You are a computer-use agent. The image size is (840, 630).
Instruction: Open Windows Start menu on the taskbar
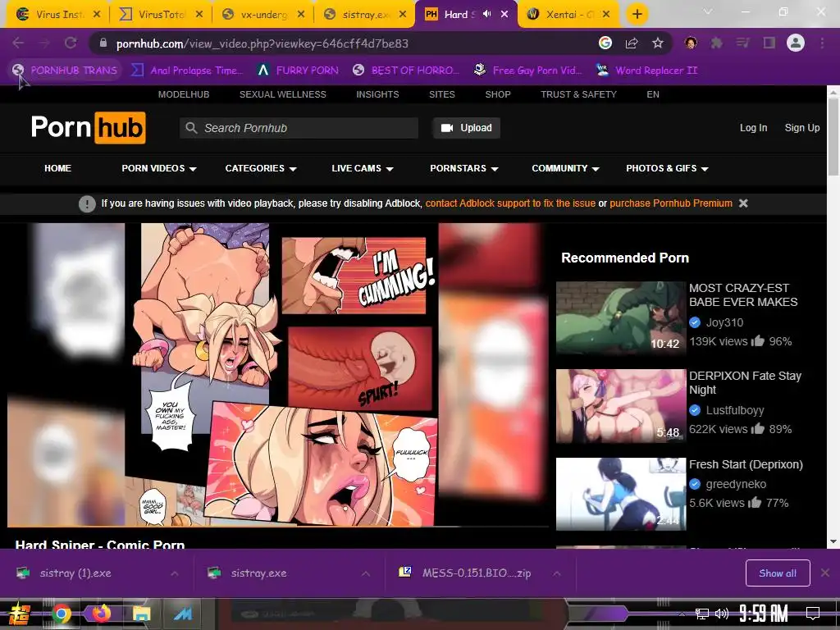click(x=20, y=614)
